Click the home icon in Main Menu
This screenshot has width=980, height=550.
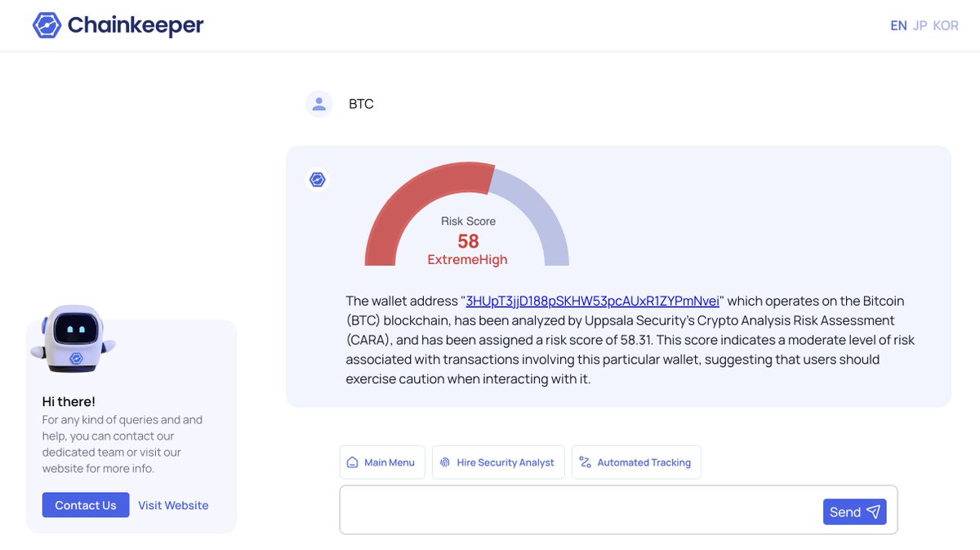[353, 462]
